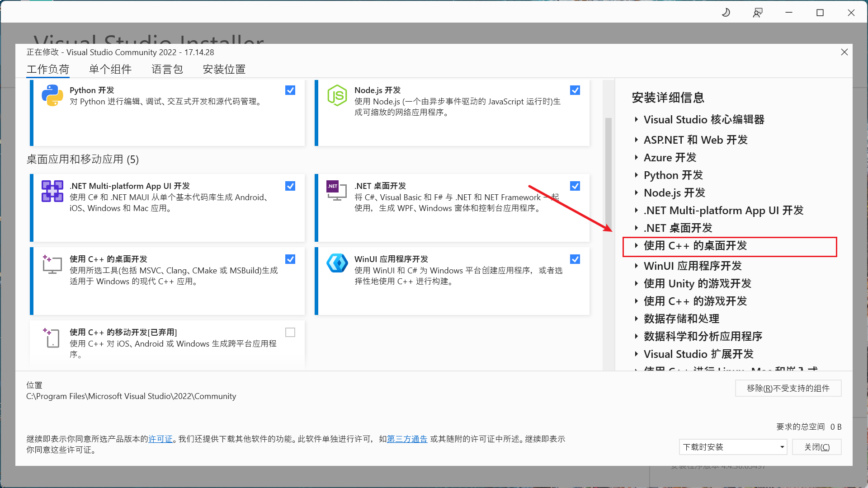Uncheck 使用 C++ 的桌面开发 checkbox
868x488 pixels.
pos(290,259)
